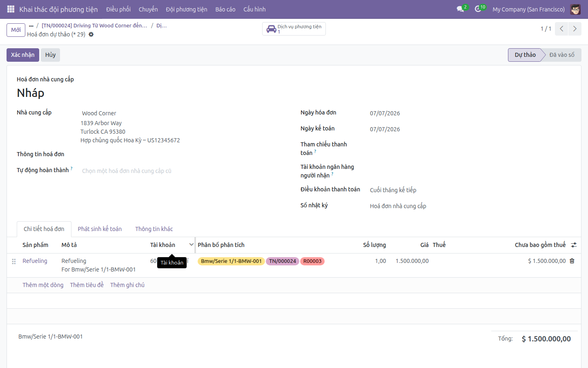Click the Thêm một dòng link
Image resolution: width=588 pixels, height=368 pixels.
point(43,285)
